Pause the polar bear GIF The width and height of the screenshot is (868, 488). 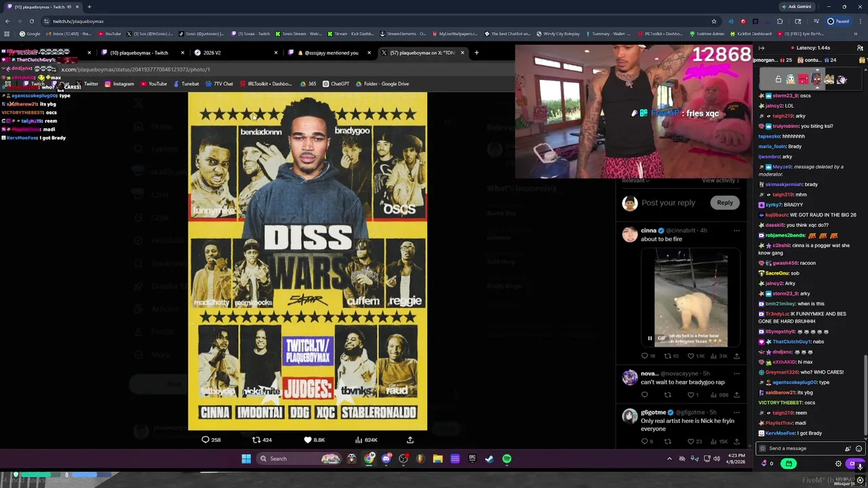click(650, 338)
